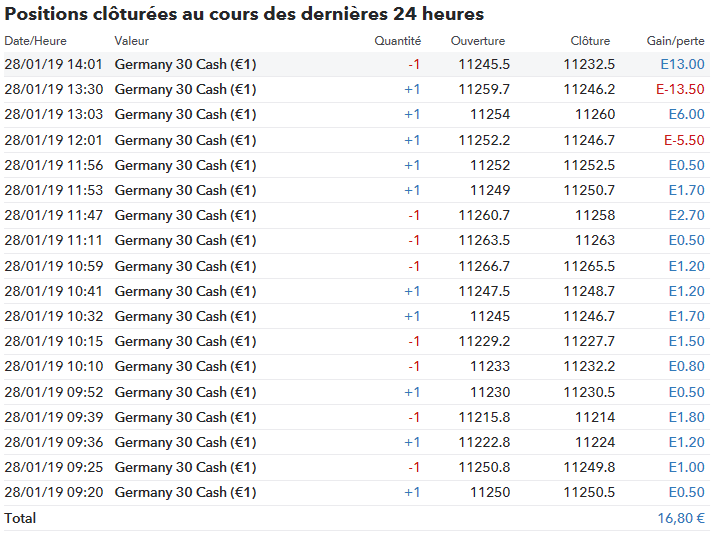This screenshot has height=534, width=713.
Task: Click closing price 11265.5
Action: (x=589, y=266)
